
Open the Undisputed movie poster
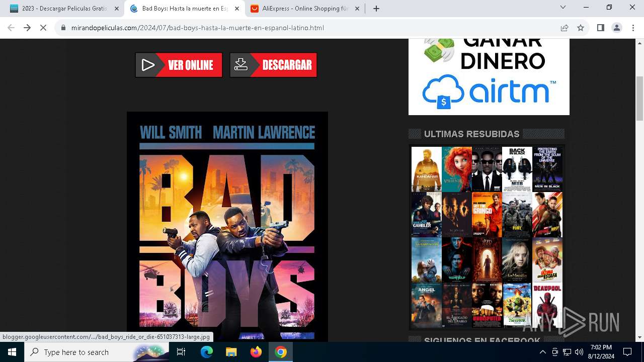pyautogui.click(x=487, y=305)
